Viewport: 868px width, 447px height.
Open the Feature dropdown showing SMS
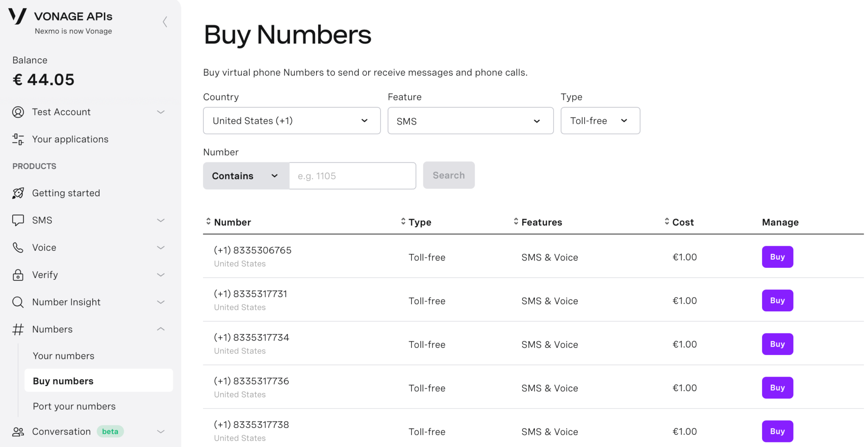coord(470,120)
